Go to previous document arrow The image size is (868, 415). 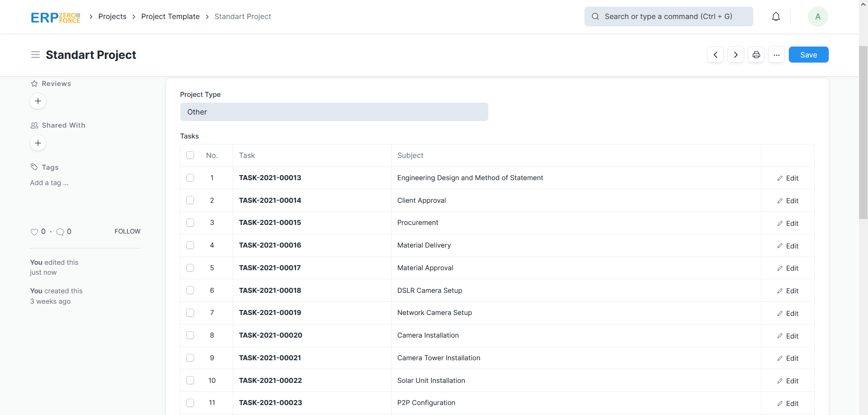(715, 55)
